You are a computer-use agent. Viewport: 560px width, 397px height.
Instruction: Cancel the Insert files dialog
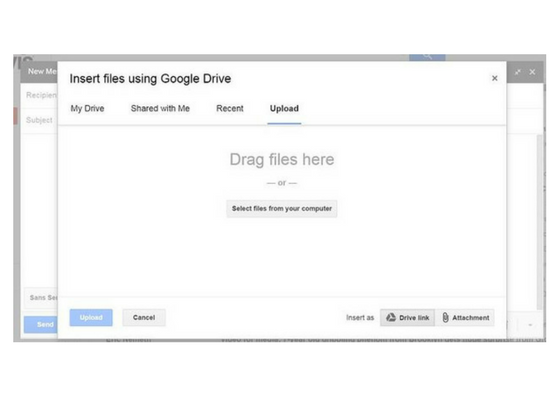tap(144, 317)
